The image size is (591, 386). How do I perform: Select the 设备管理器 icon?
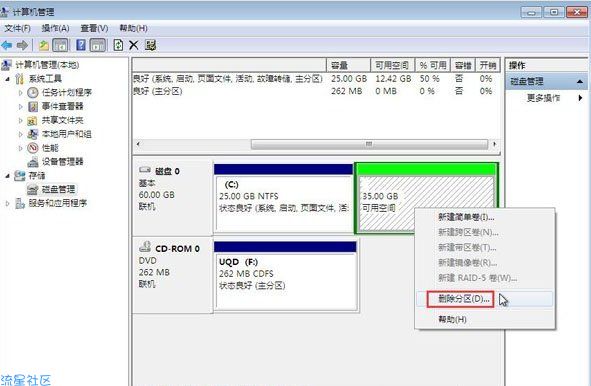click(33, 162)
